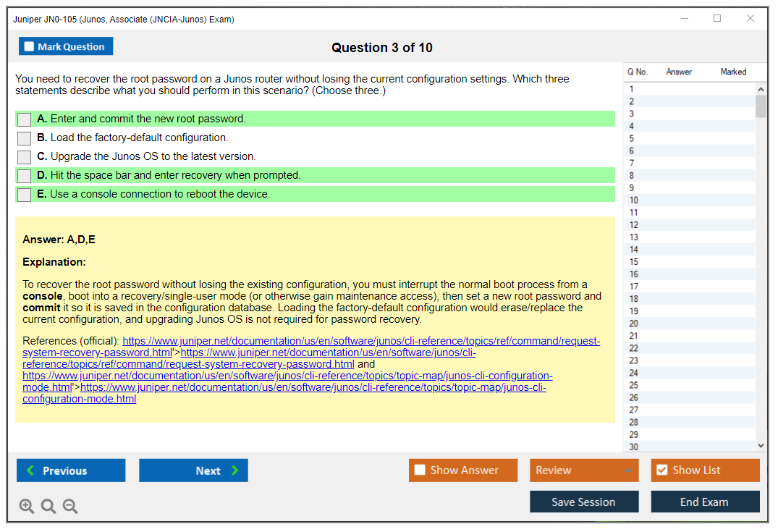Reset zoom with the middle magnifier icon
The image size is (778, 532).
48,506
